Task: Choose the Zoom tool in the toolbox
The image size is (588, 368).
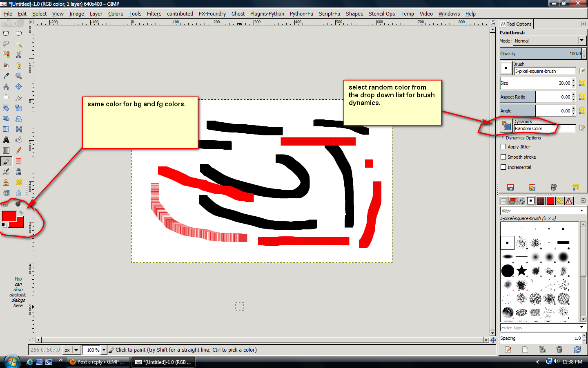Action: pos(19,76)
